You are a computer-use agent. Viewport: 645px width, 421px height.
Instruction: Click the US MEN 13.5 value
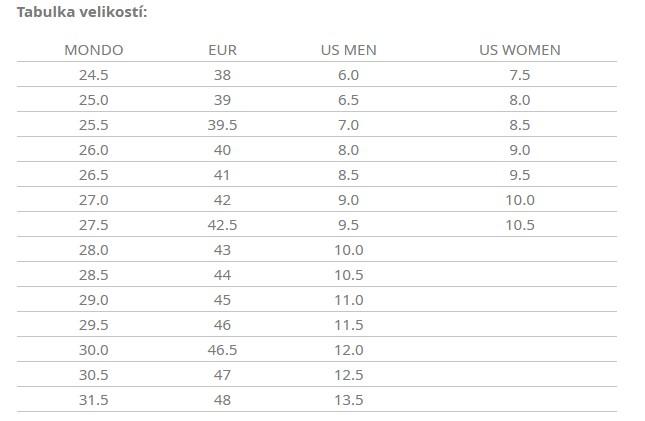[349, 400]
